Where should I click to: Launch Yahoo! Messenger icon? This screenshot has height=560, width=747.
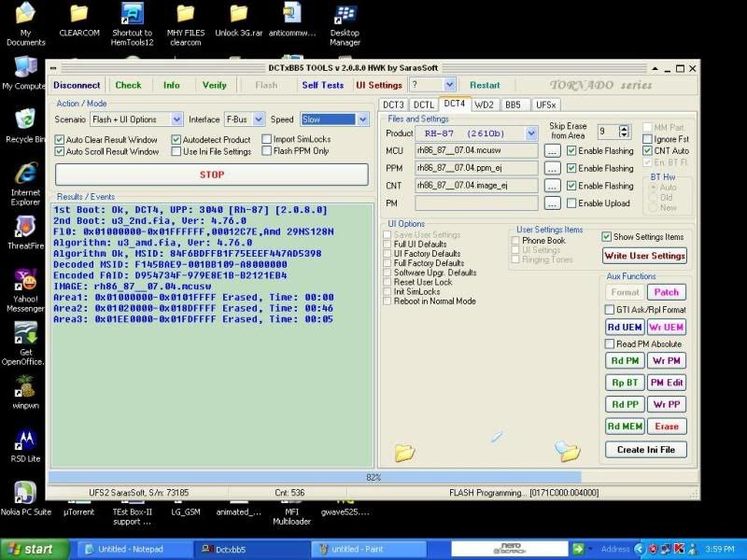25,290
